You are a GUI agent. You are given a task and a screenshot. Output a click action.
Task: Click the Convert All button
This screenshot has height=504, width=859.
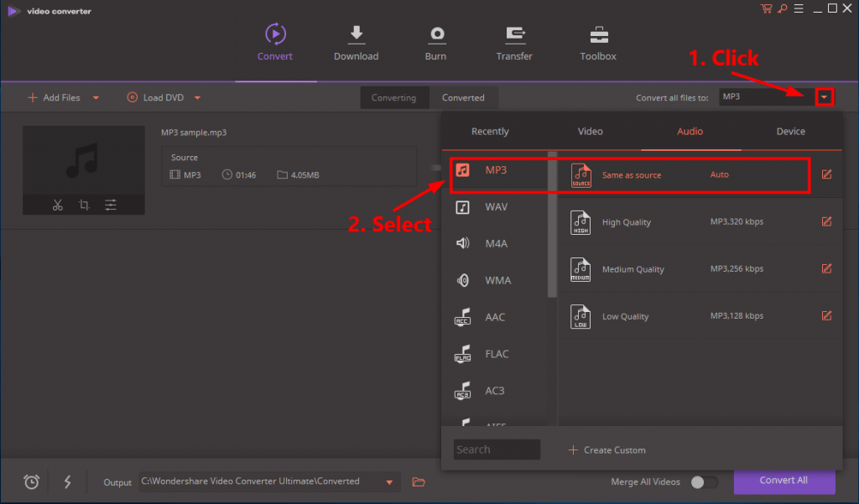pyautogui.click(x=784, y=481)
